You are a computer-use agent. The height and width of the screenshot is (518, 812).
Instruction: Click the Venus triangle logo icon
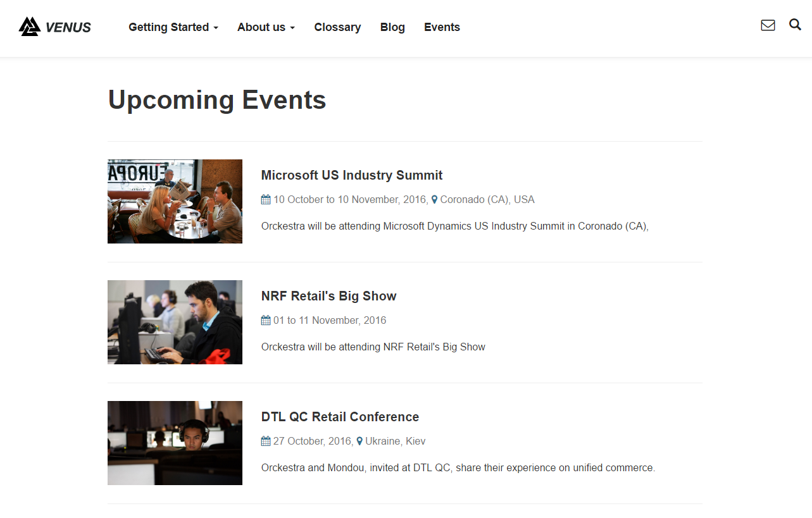pos(29,27)
